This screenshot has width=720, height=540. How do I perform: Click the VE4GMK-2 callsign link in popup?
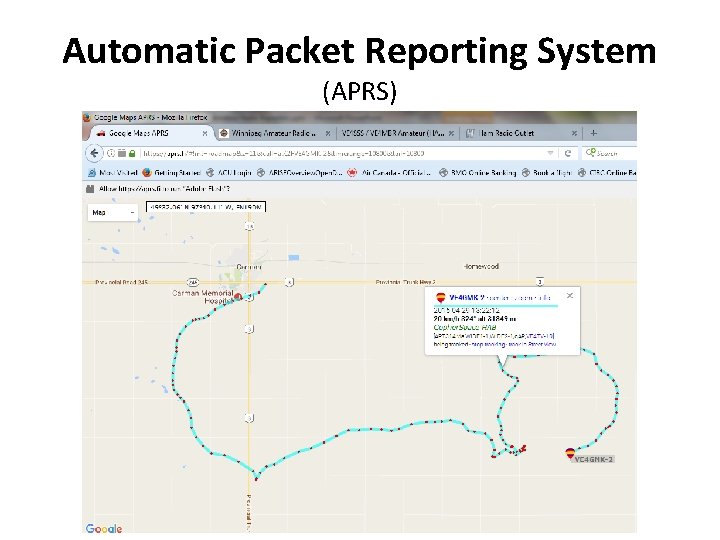click(467, 298)
